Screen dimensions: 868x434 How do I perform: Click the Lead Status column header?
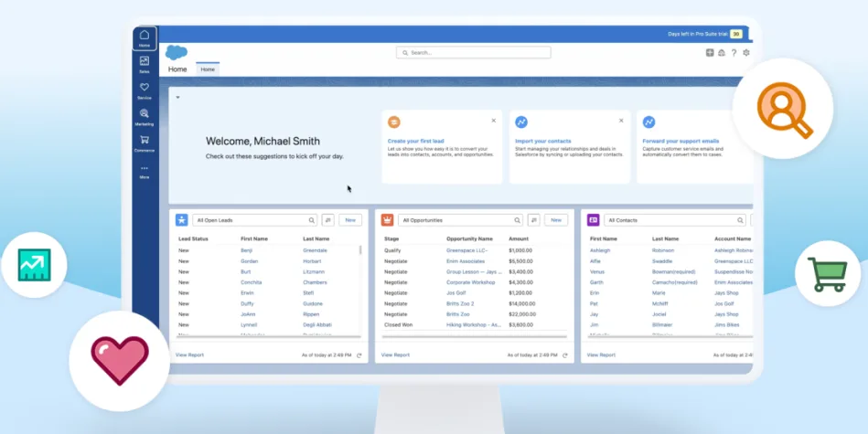193,238
